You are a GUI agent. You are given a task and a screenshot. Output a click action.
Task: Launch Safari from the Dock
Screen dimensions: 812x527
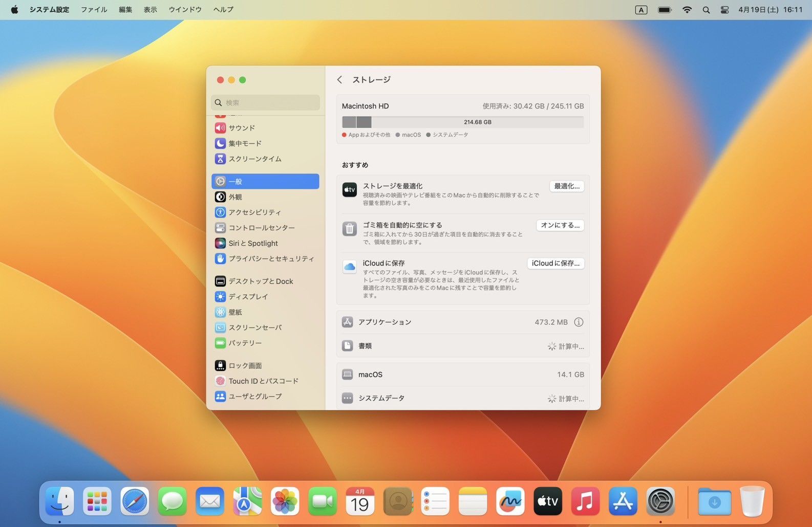(x=135, y=501)
